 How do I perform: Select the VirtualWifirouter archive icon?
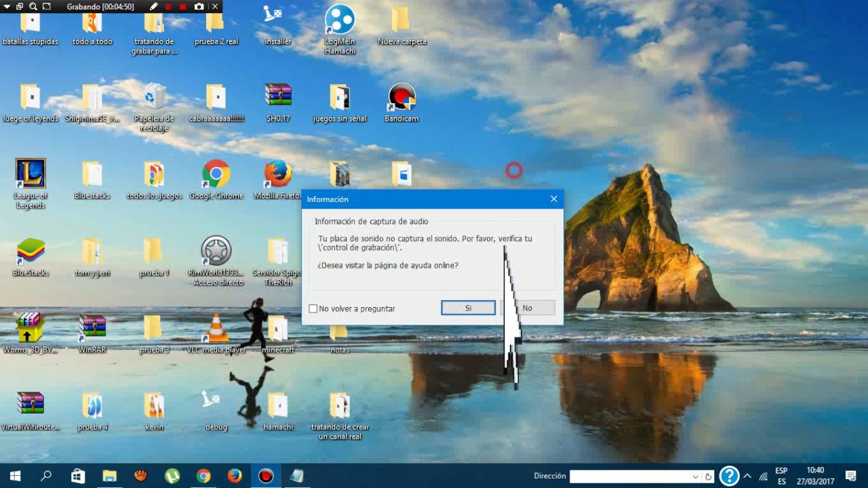[x=31, y=411]
